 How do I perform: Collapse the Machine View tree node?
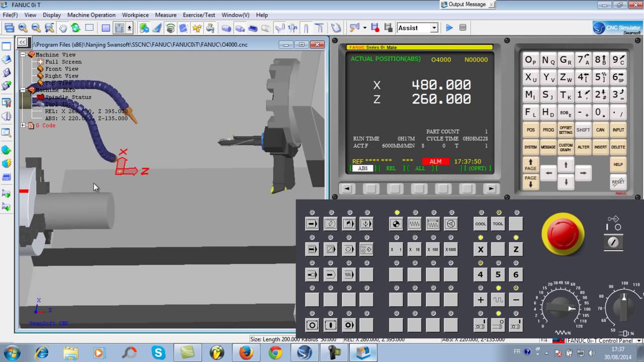(23, 54)
